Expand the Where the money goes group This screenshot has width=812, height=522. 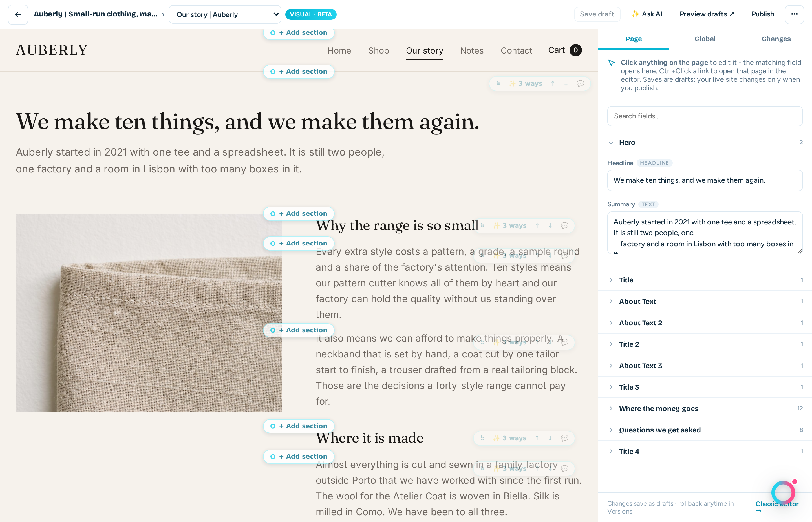[x=705, y=408]
